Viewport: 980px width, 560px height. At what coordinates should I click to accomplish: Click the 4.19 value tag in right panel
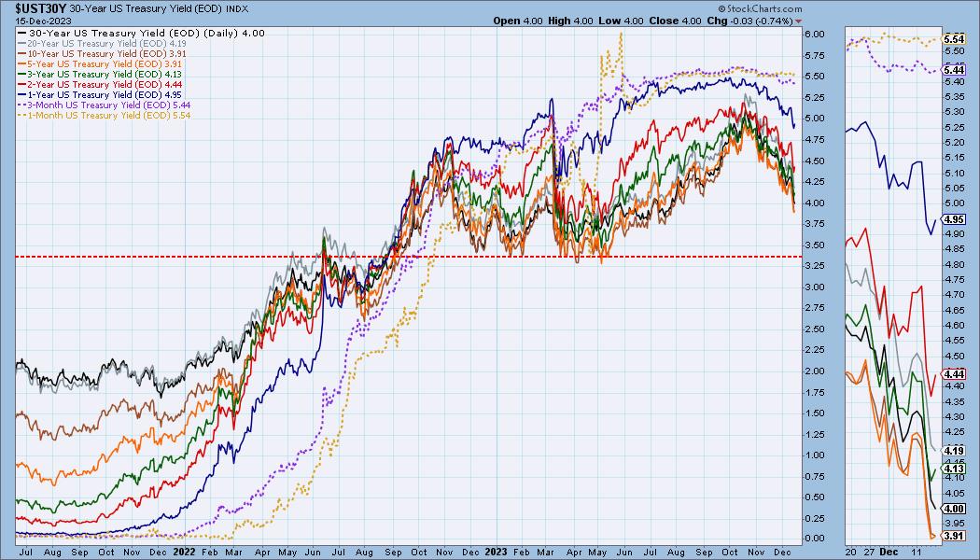[954, 450]
